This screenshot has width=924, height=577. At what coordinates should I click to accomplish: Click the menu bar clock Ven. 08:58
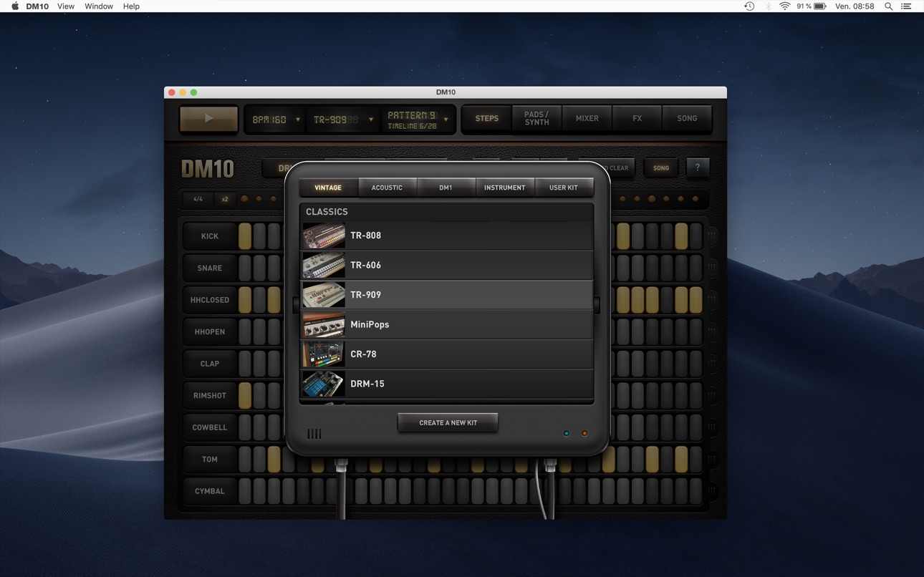855,6
